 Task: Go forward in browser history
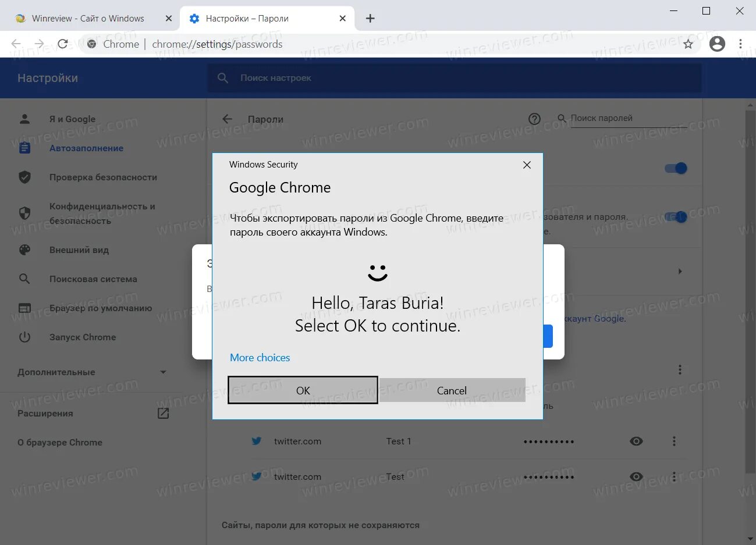(39, 44)
